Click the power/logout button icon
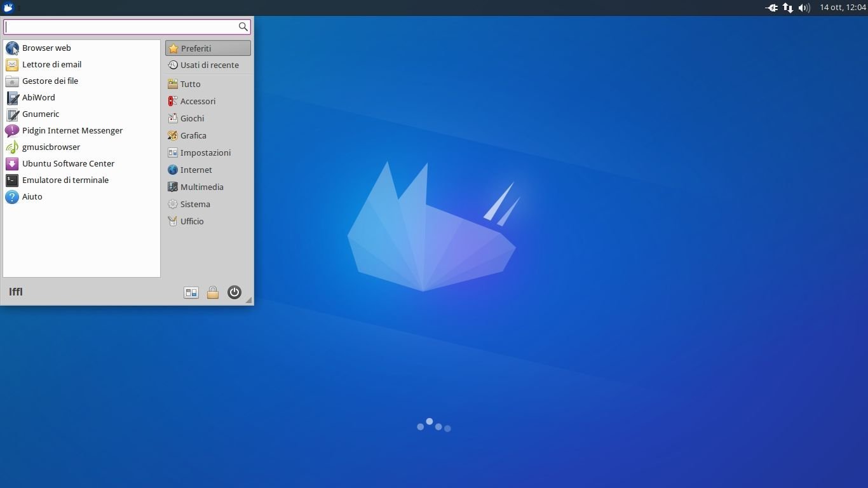Image resolution: width=868 pixels, height=488 pixels. click(234, 292)
